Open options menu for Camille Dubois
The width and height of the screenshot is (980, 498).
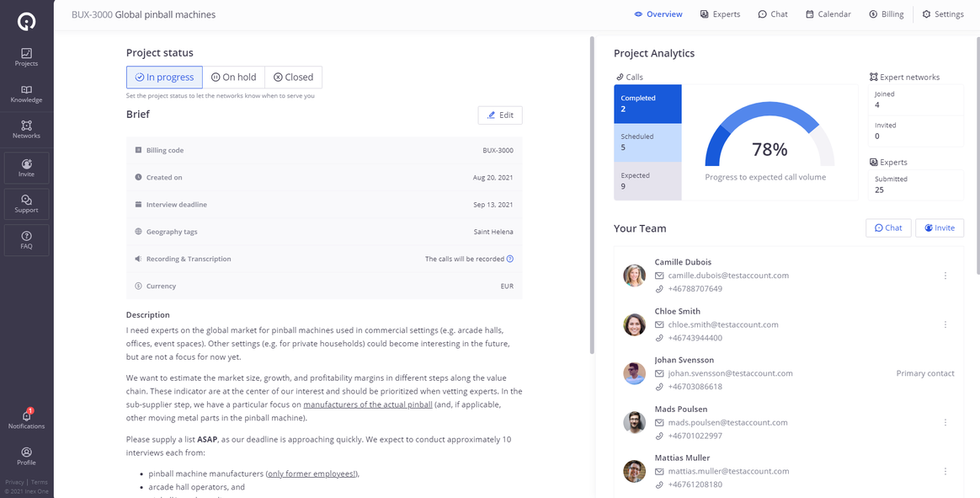tap(945, 276)
